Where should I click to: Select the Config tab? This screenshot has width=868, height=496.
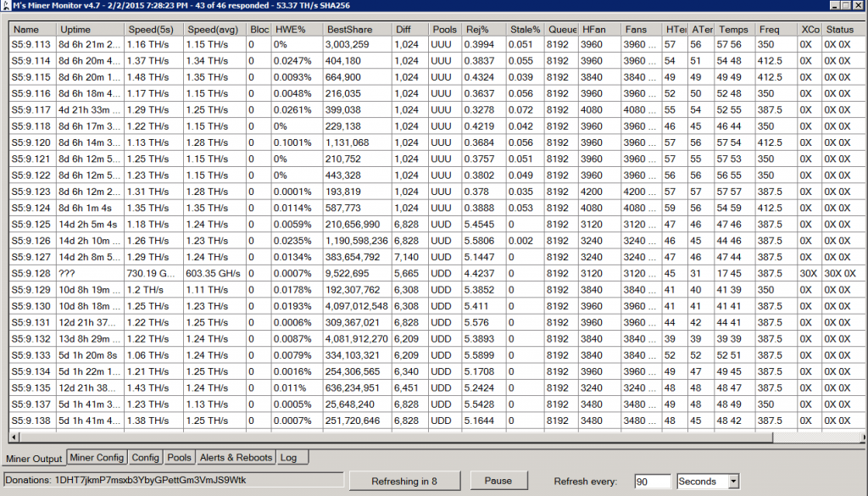(145, 458)
